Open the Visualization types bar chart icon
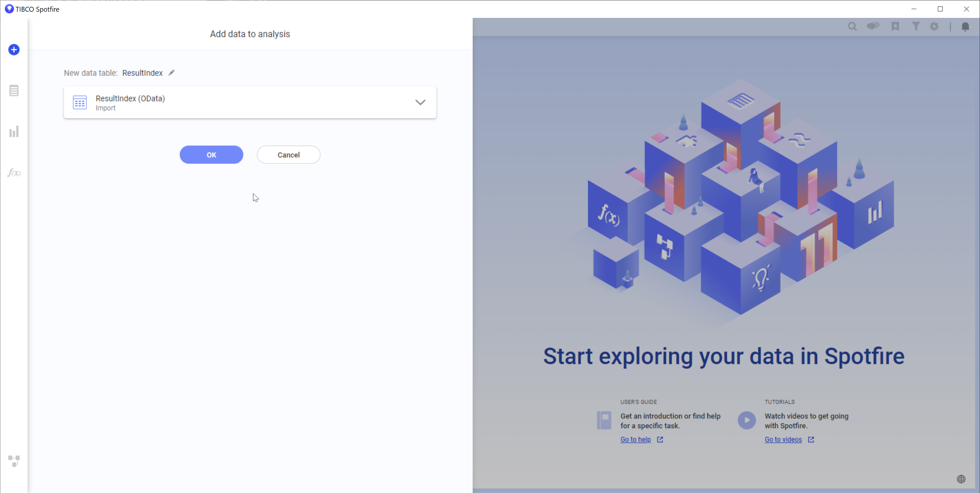The image size is (980, 493). click(x=14, y=132)
